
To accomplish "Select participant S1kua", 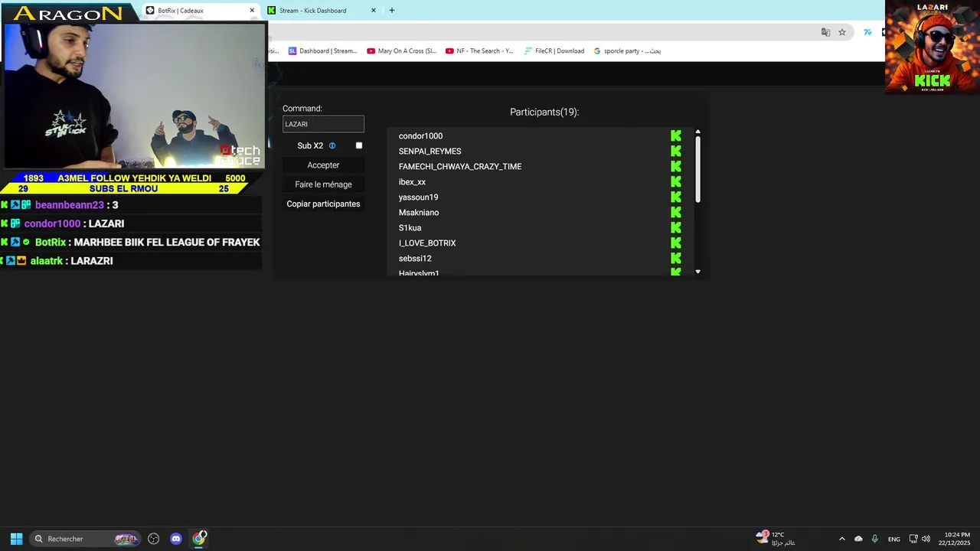I will coord(410,228).
